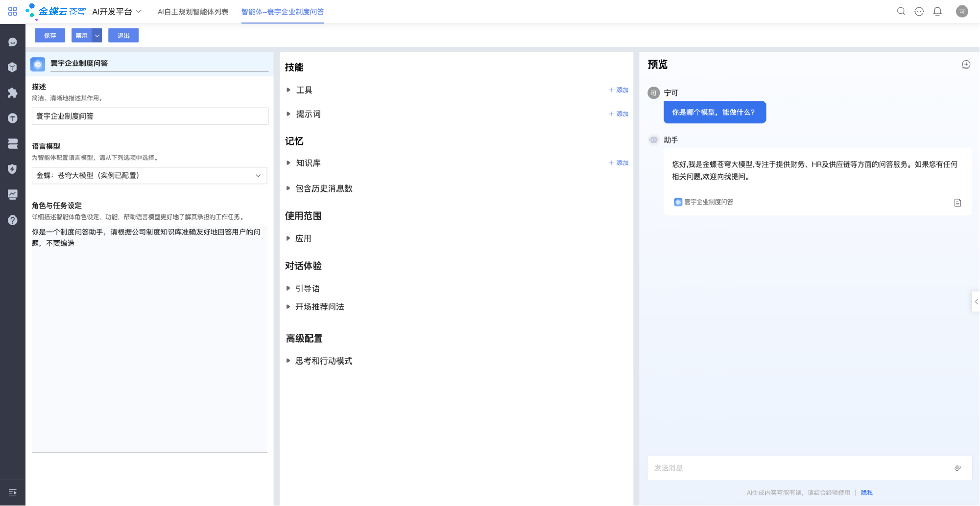Open the cube icon in left sidebar
Screen dimensions: 980x506
[13, 68]
